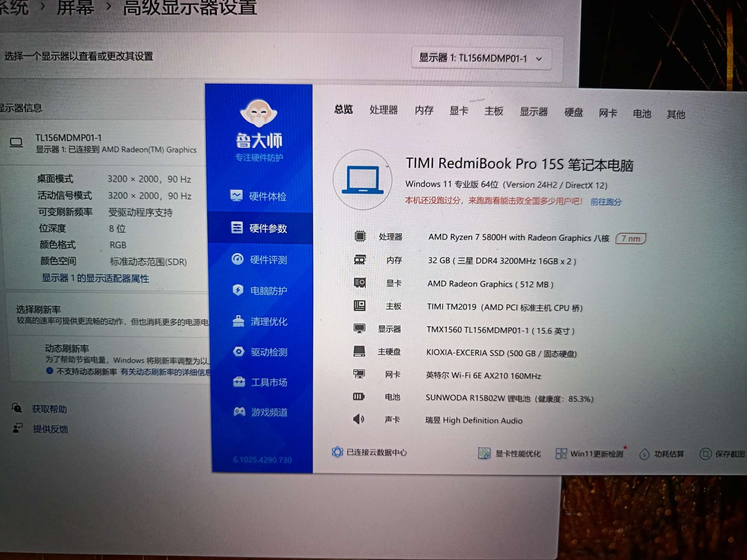Click the laptop image beside RedmiBook title
Image resolution: width=747 pixels, height=560 pixels.
[362, 180]
